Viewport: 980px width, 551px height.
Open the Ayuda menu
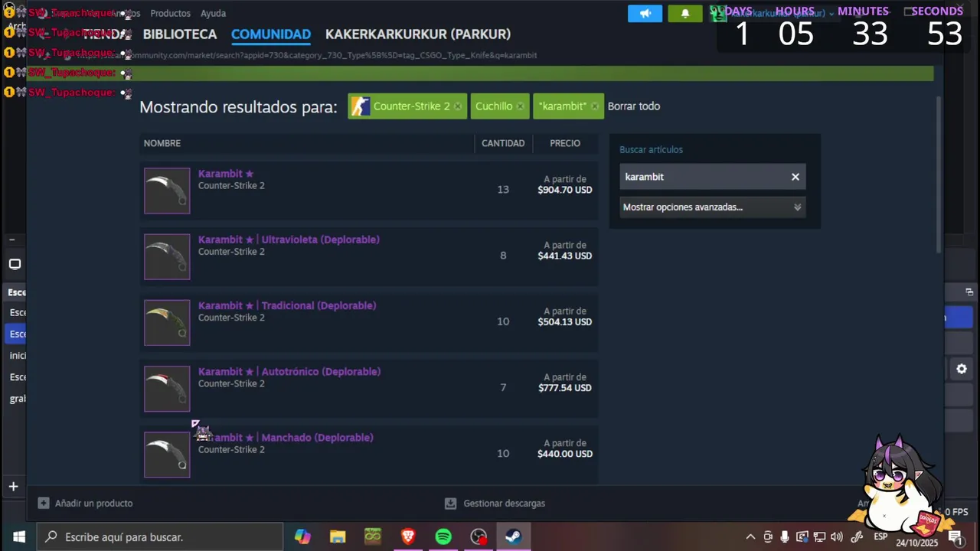click(x=213, y=13)
